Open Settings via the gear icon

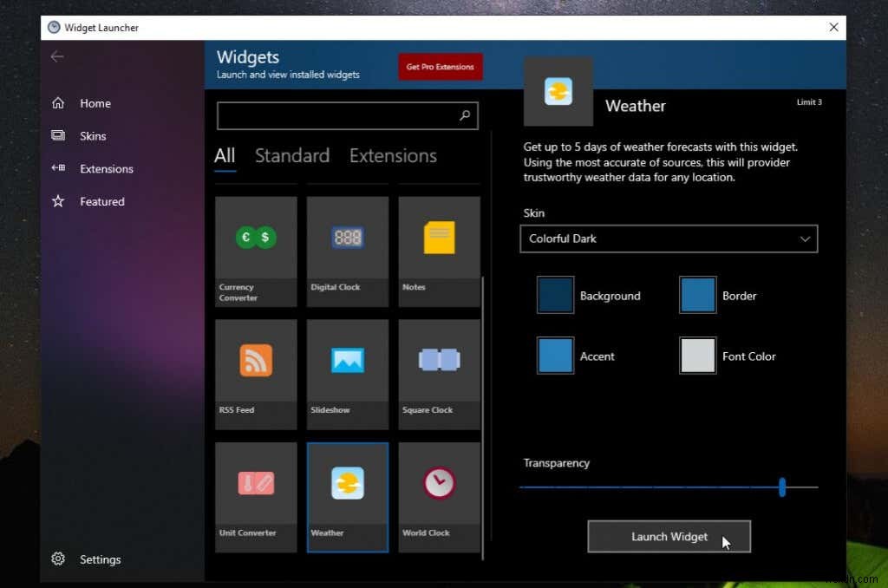pyautogui.click(x=57, y=559)
